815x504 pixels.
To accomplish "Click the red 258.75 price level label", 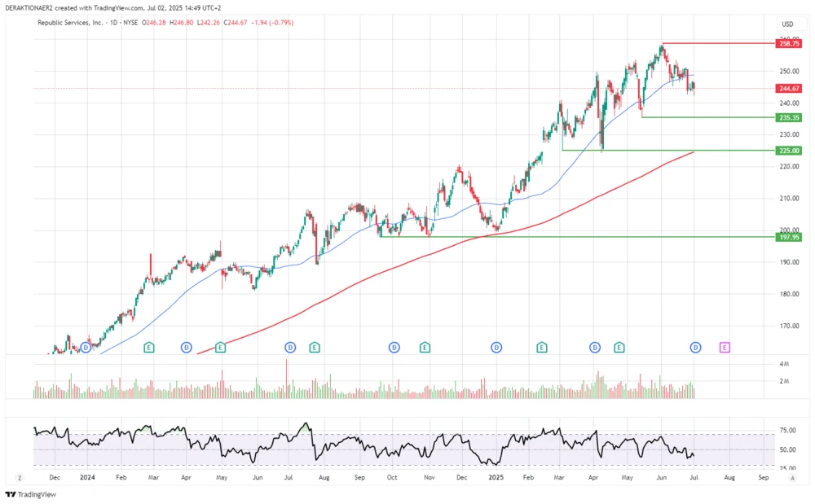I will click(787, 43).
